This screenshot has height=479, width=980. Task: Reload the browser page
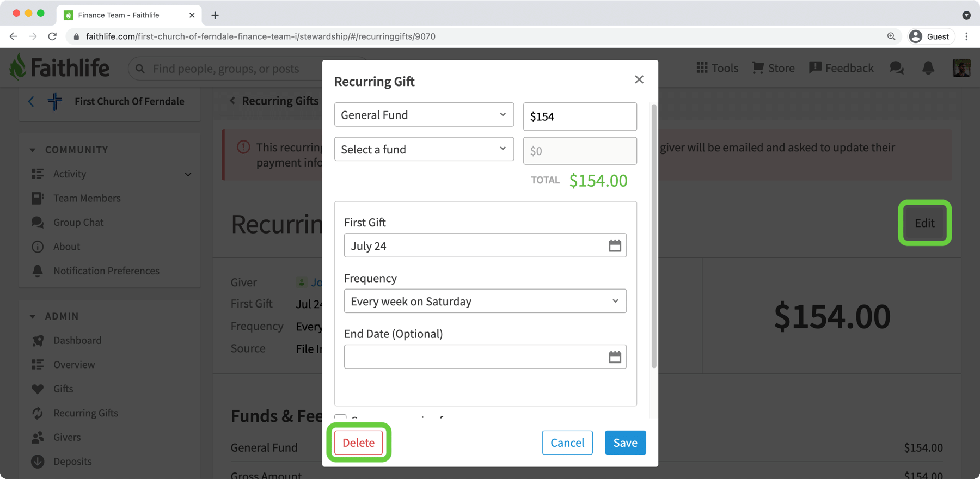pyautogui.click(x=52, y=36)
